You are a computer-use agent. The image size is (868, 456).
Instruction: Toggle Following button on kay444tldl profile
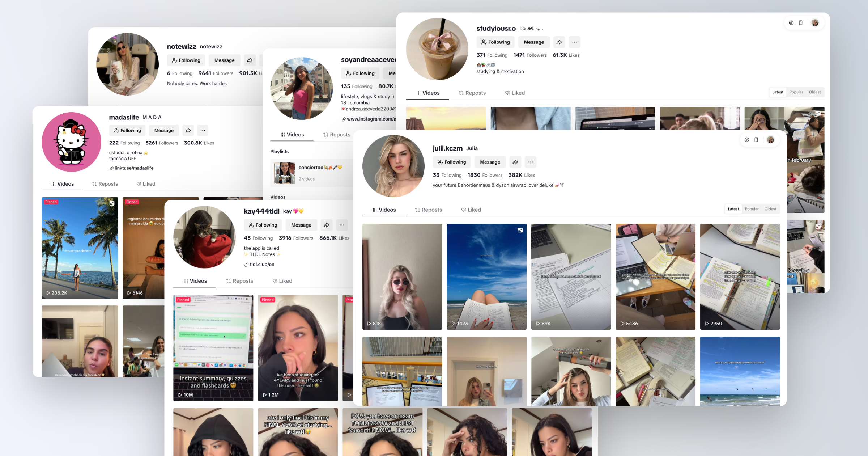pos(263,225)
